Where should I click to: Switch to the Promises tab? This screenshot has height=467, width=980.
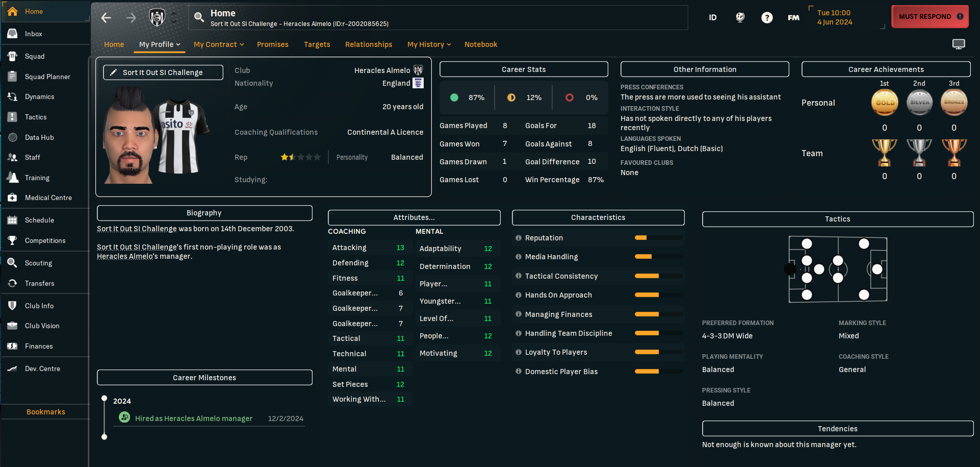pos(273,44)
